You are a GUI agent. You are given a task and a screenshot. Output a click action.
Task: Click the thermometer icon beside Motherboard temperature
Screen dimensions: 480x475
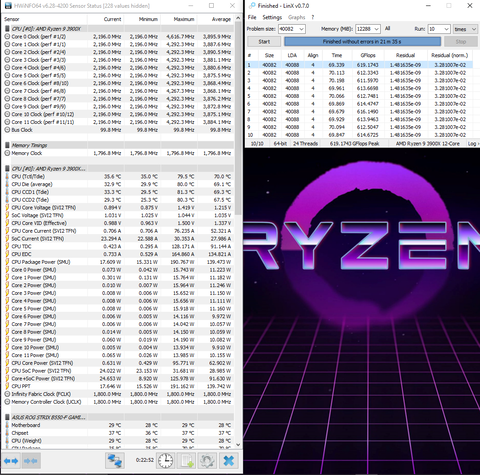(x=7, y=425)
